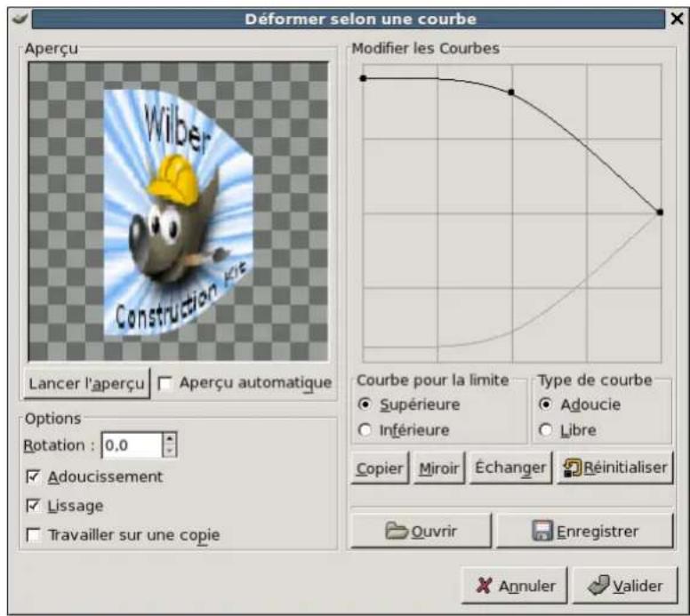This screenshot has height=616, width=690.
Task: Save the curve with Enregistrer
Action: tap(585, 531)
